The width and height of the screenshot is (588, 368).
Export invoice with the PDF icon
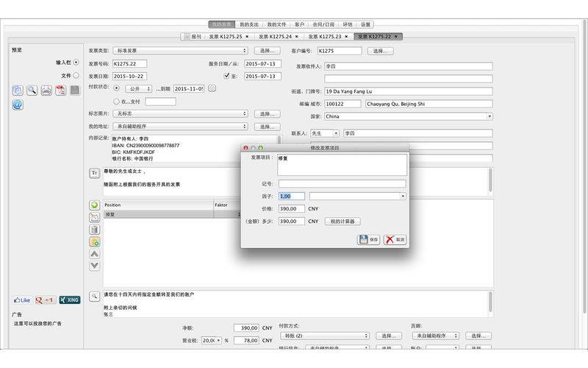tap(61, 90)
